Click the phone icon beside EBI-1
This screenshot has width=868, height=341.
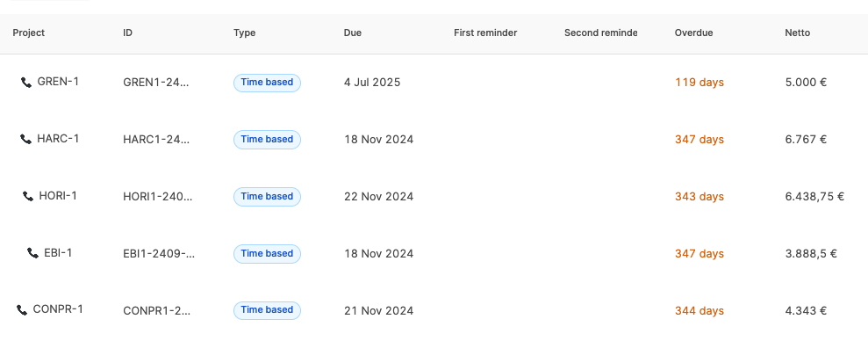[x=32, y=253]
